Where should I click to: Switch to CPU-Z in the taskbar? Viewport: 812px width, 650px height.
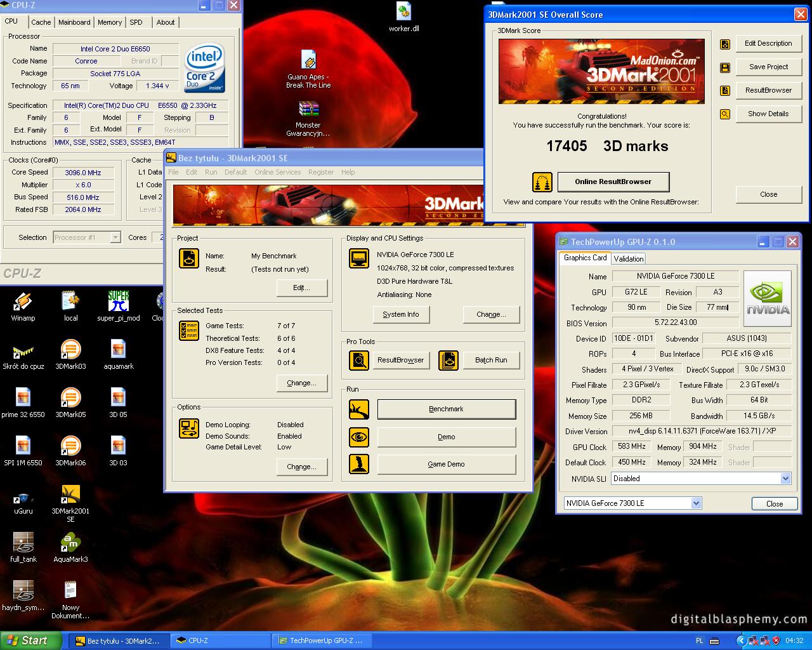pos(220,640)
